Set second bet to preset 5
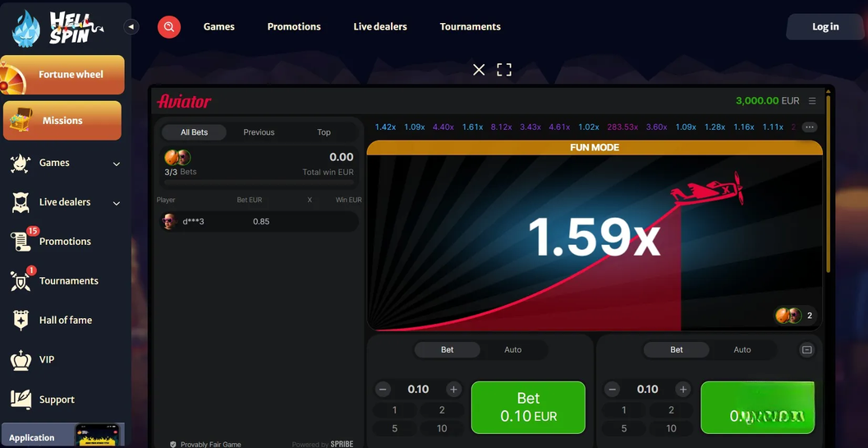The height and width of the screenshot is (448, 868). pyautogui.click(x=624, y=428)
